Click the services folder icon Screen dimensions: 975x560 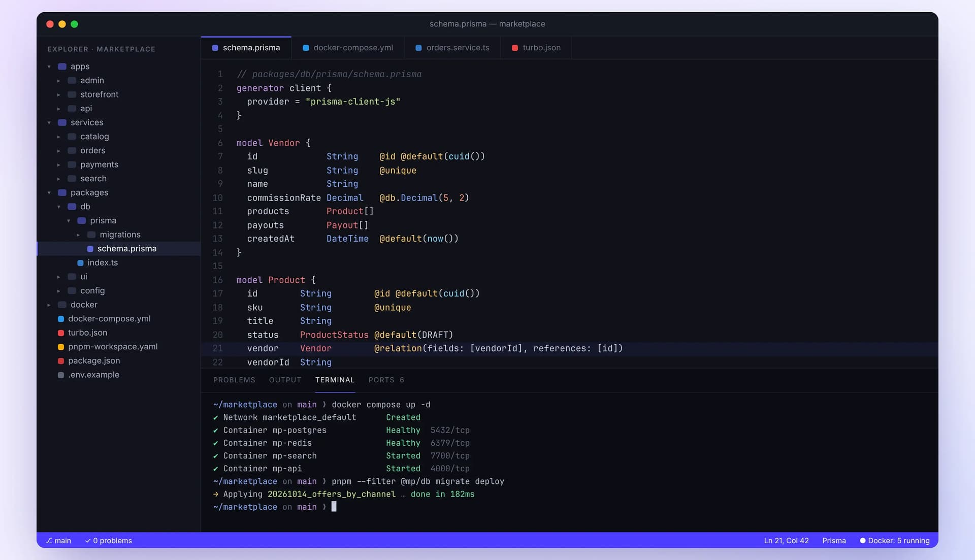pos(62,122)
